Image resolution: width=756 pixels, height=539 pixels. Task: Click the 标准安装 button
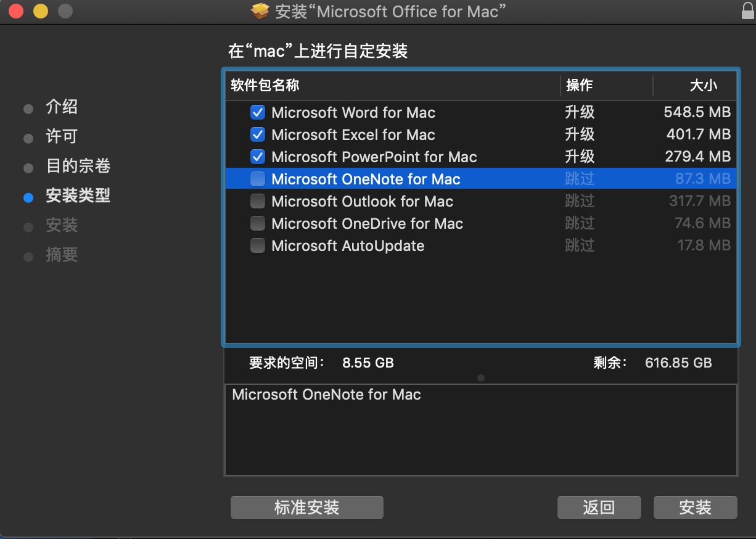coord(307,508)
